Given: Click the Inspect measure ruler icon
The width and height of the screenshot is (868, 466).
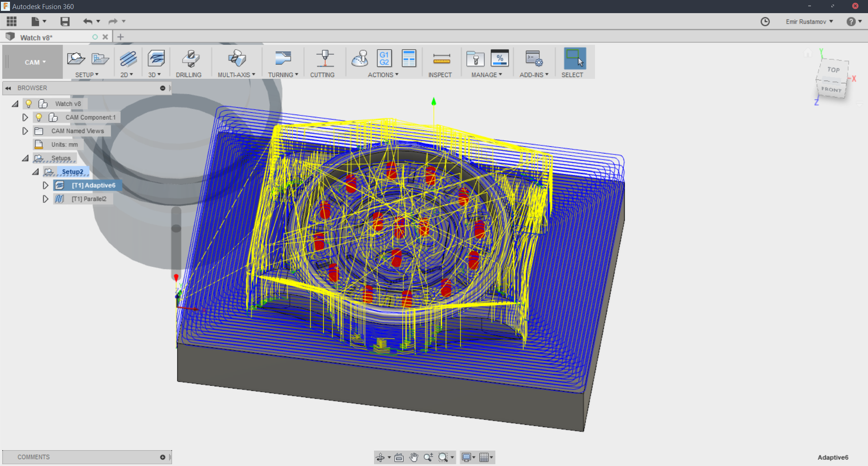Looking at the screenshot, I should pyautogui.click(x=441, y=59).
